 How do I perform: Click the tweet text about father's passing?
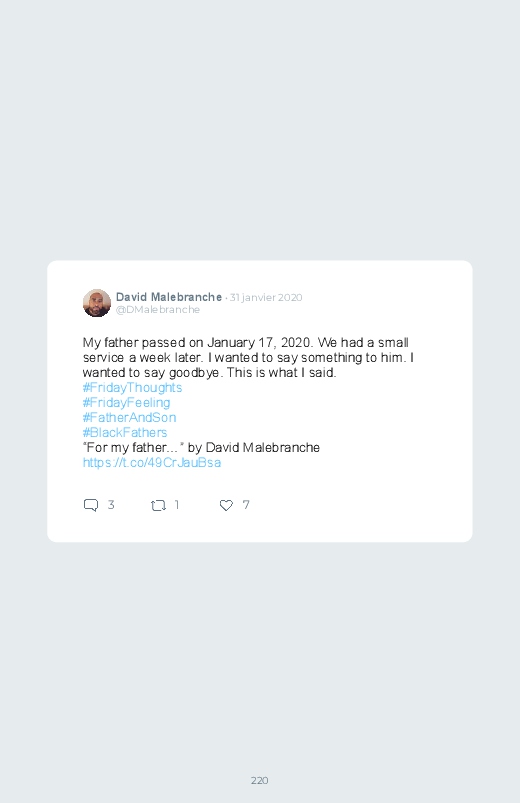click(x=248, y=357)
